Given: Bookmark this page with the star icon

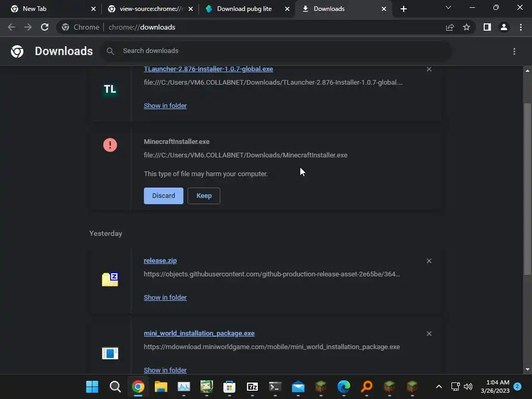Looking at the screenshot, I should (x=467, y=27).
